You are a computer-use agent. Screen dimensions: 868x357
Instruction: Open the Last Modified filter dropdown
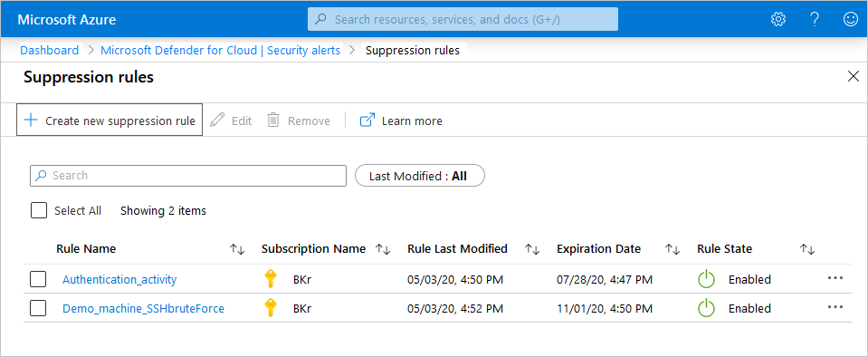(x=420, y=176)
